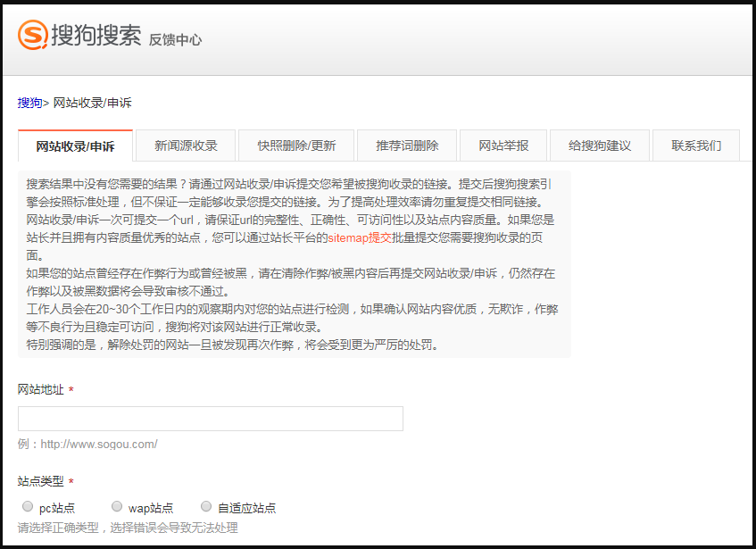Click the 网站地址 field label
The image size is (756, 549).
click(x=40, y=389)
